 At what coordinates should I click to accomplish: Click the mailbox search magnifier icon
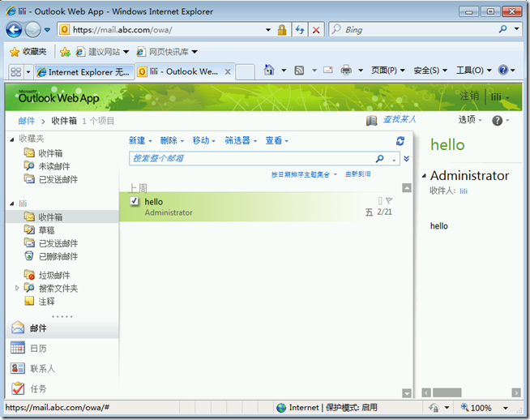tap(379, 158)
